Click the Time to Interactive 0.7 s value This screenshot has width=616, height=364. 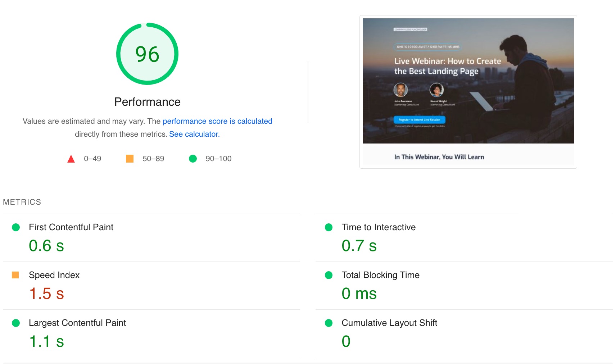click(359, 246)
